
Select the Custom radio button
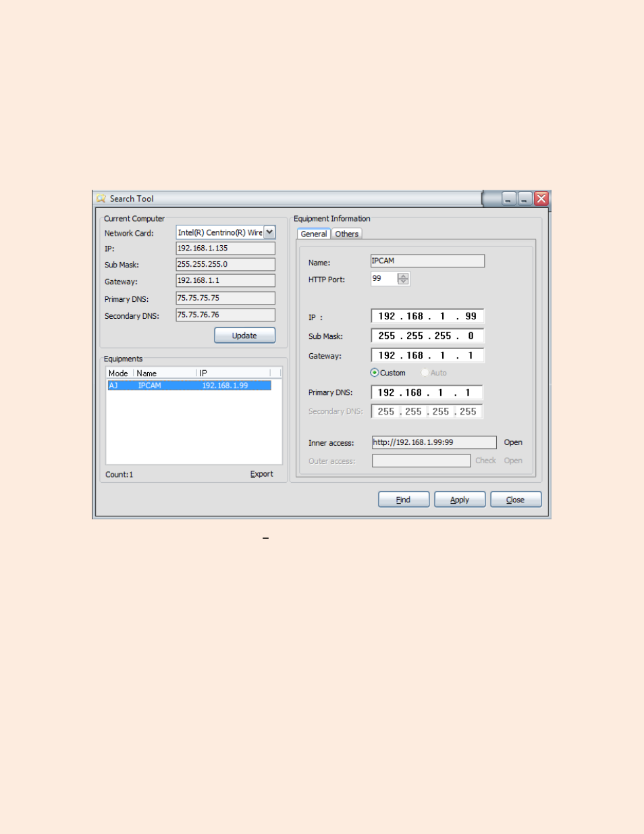click(x=375, y=373)
